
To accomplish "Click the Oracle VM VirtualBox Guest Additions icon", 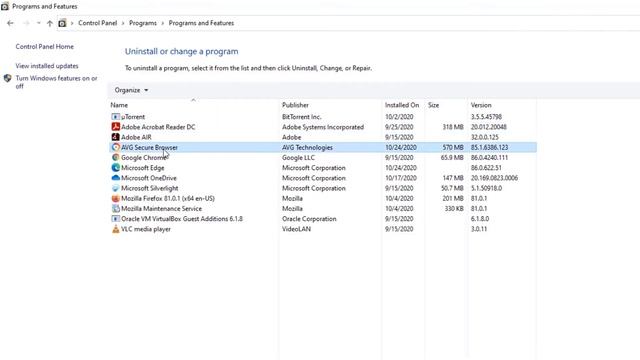I will tap(116, 219).
